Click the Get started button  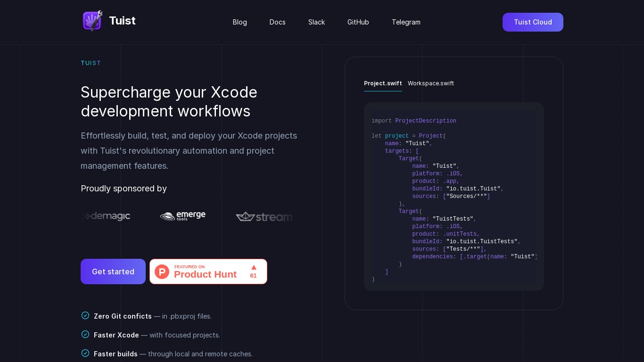[113, 271]
